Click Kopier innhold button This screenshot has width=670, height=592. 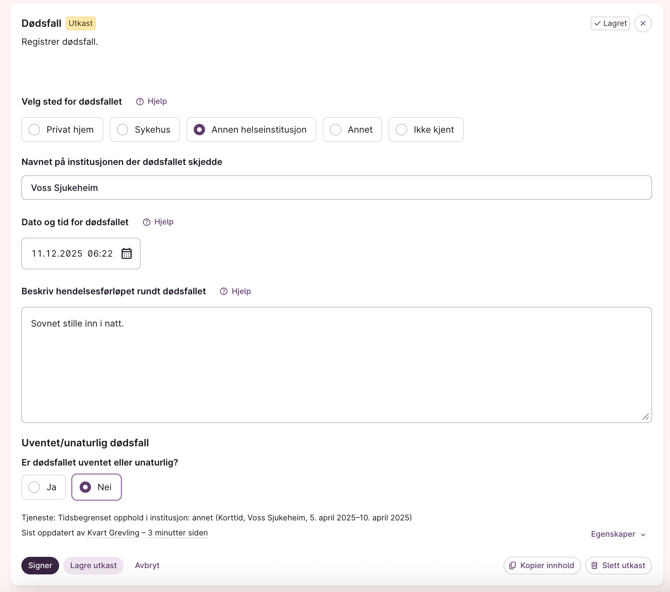(x=542, y=565)
